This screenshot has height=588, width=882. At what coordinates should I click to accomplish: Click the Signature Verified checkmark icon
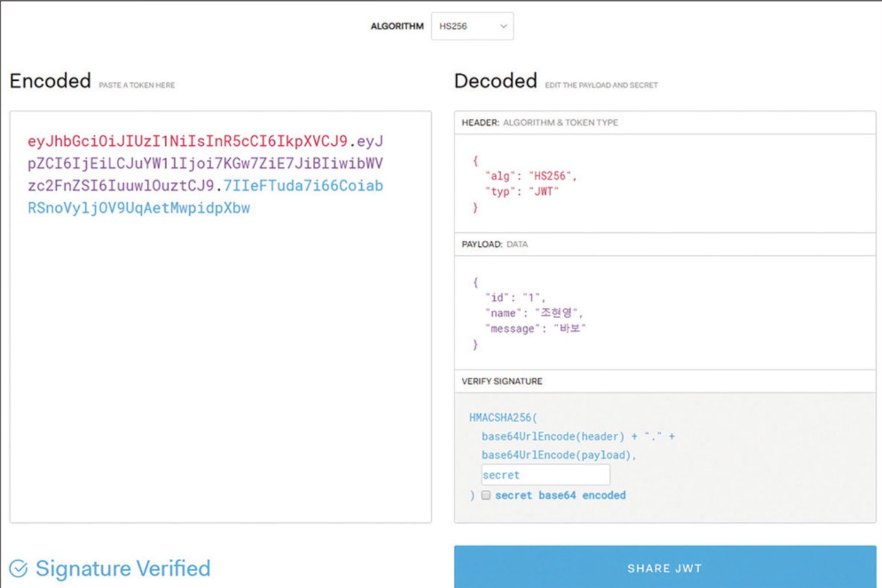coord(18,568)
